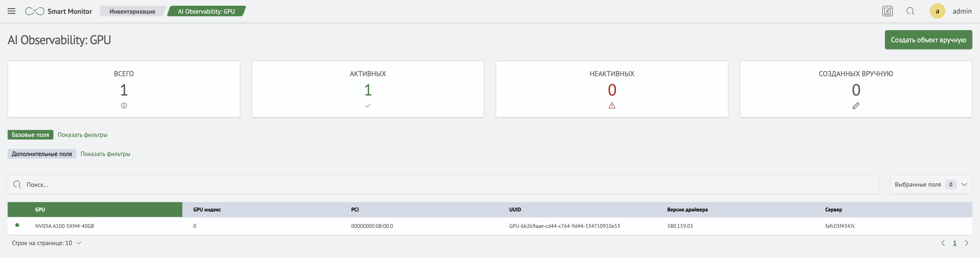Click the info icon under ВСЕГО
This screenshot has width=980, height=258.
(124, 106)
